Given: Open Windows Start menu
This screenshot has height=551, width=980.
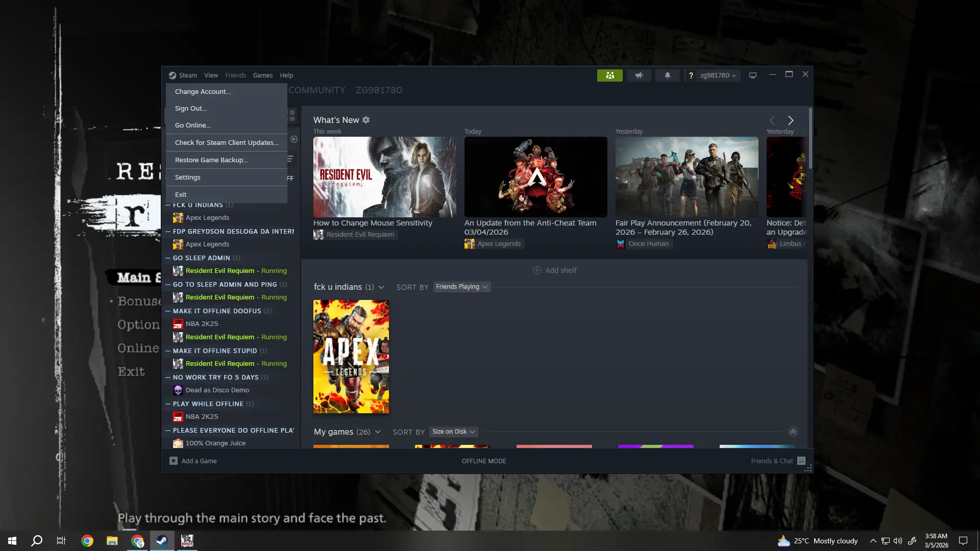Looking at the screenshot, I should (x=12, y=541).
